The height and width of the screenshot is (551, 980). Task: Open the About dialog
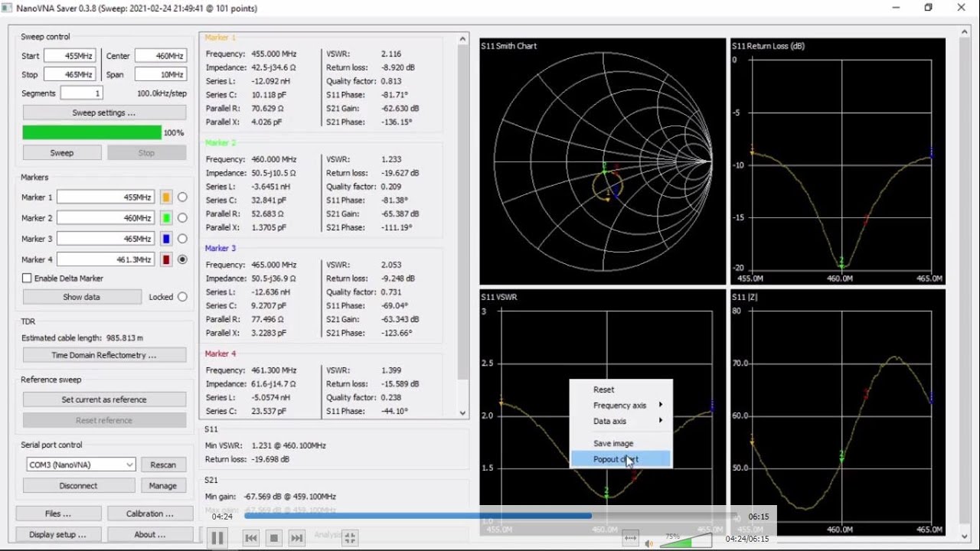click(150, 534)
